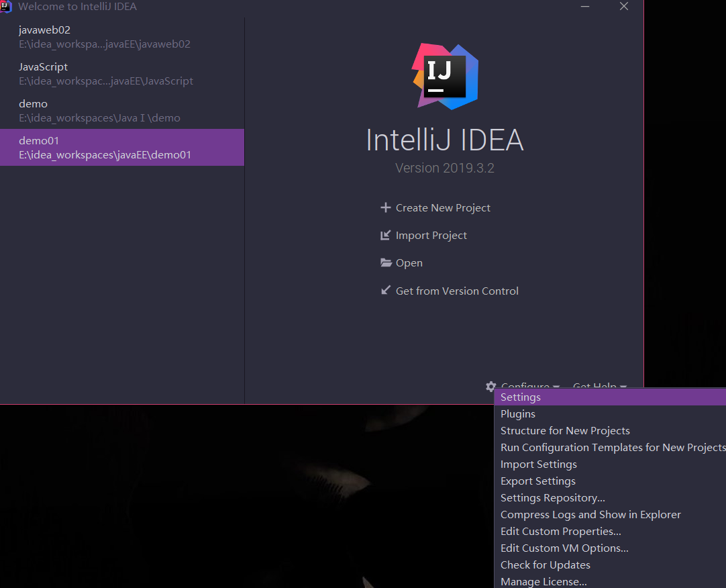Select Edit Custom VM Options...
The width and height of the screenshot is (726, 588).
pos(610,548)
